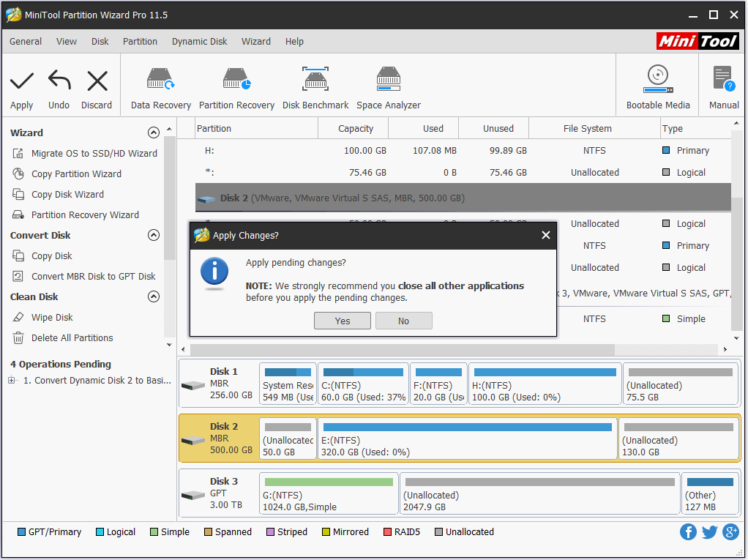Select System Reserved 549 MB block

click(x=288, y=384)
